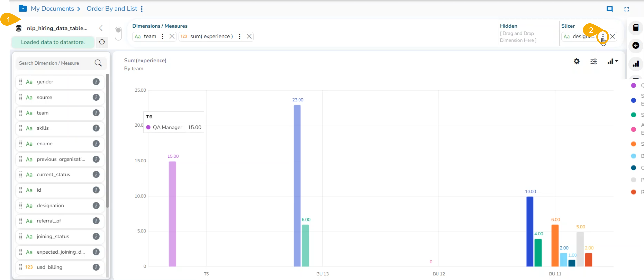Image resolution: width=644 pixels, height=280 pixels.
Task: Click the refresh datastore icon
Action: click(x=102, y=42)
